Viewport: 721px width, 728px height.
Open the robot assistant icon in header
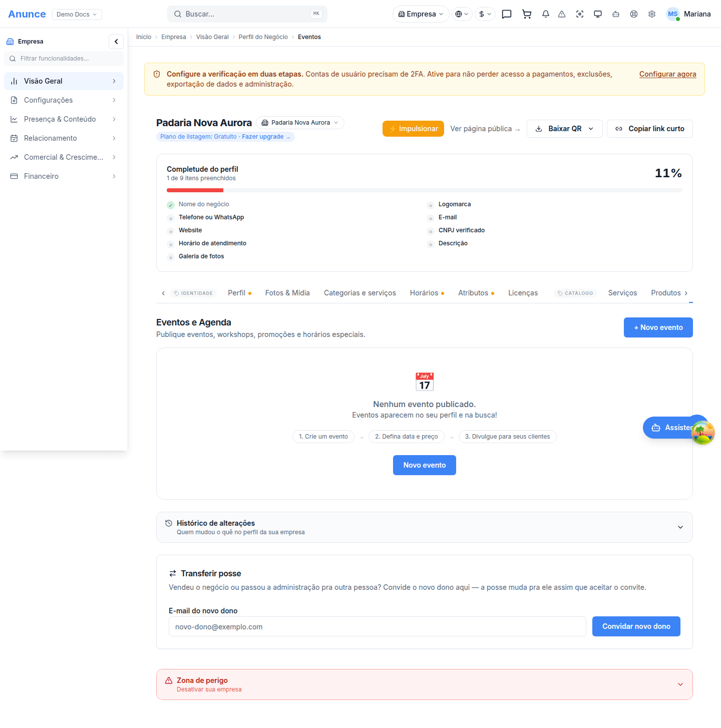(x=616, y=14)
